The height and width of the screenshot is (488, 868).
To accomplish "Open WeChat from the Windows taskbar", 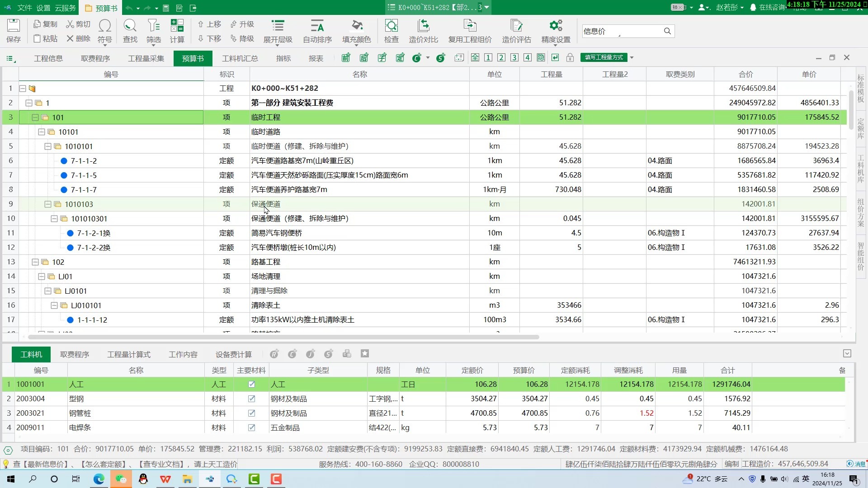I will (x=121, y=479).
